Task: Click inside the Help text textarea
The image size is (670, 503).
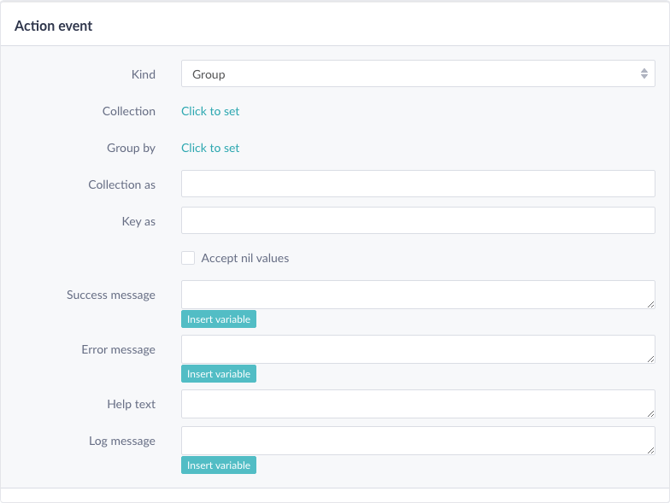Action: [x=418, y=404]
